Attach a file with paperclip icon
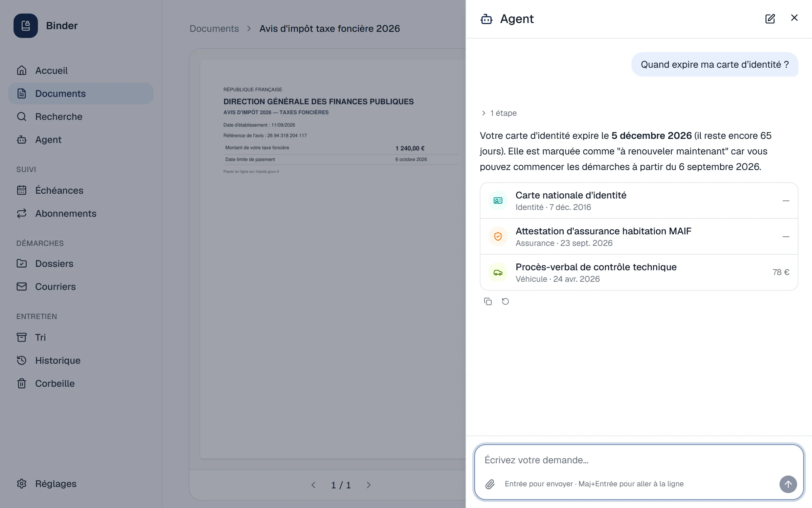Screen dimensions: 812x508 [490, 484]
